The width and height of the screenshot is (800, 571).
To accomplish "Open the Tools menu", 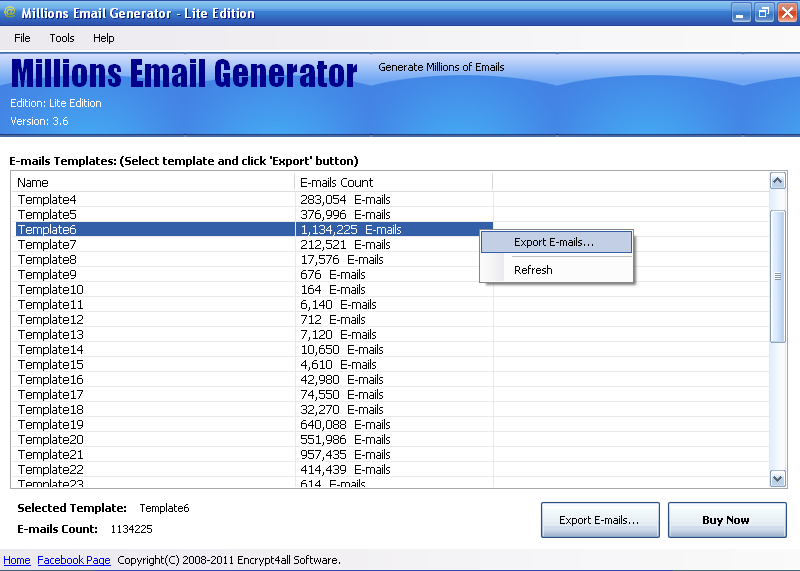I will point(62,38).
